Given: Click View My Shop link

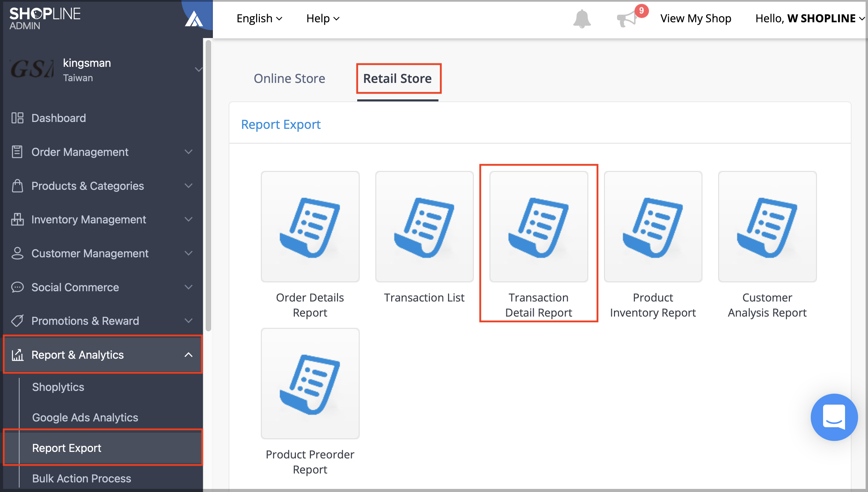Looking at the screenshot, I should coord(696,19).
